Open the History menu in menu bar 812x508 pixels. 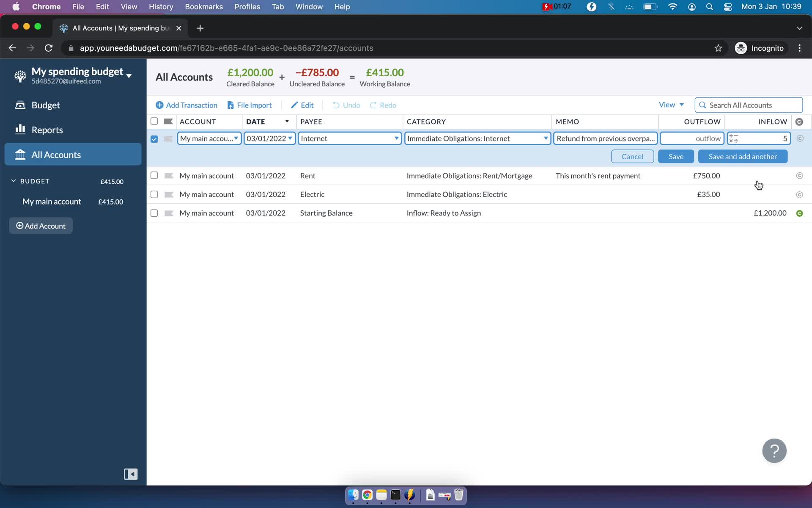point(161,6)
